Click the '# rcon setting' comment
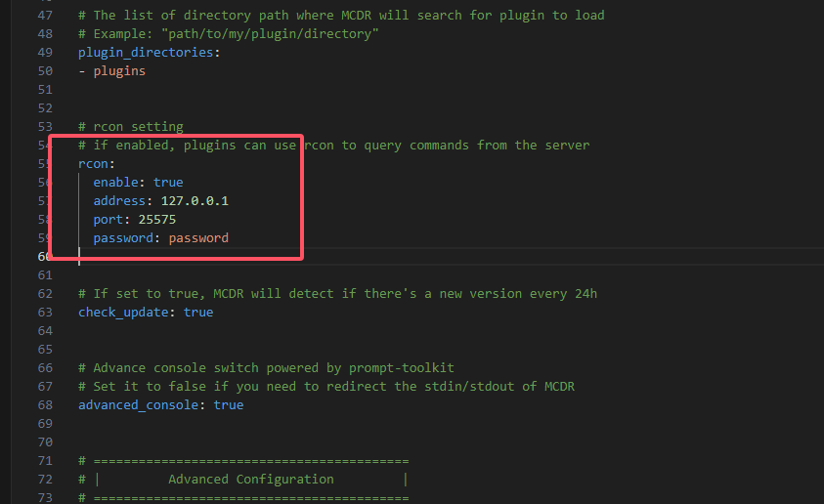This screenshot has width=824, height=504. point(131,127)
